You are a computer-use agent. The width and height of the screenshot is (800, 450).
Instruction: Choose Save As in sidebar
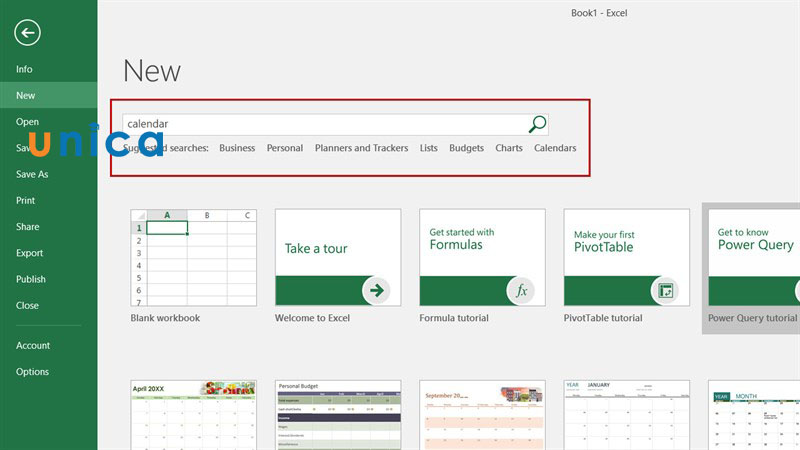pyautogui.click(x=32, y=174)
